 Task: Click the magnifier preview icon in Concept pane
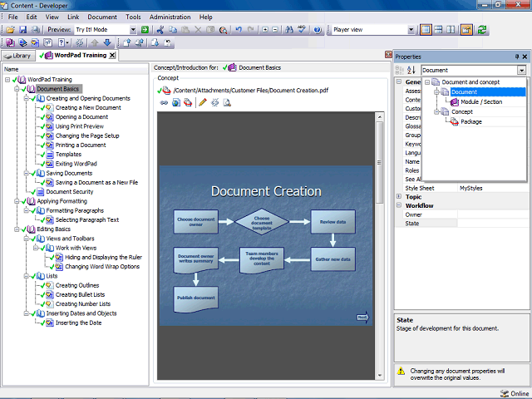[x=227, y=102]
